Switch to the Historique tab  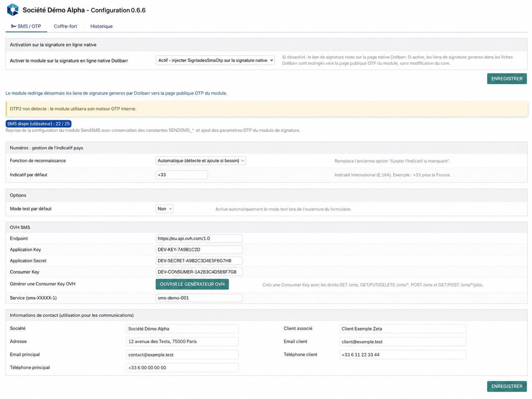(101, 26)
